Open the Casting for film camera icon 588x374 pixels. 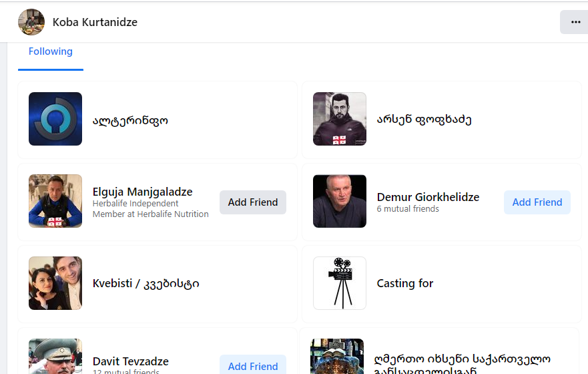[x=340, y=283]
